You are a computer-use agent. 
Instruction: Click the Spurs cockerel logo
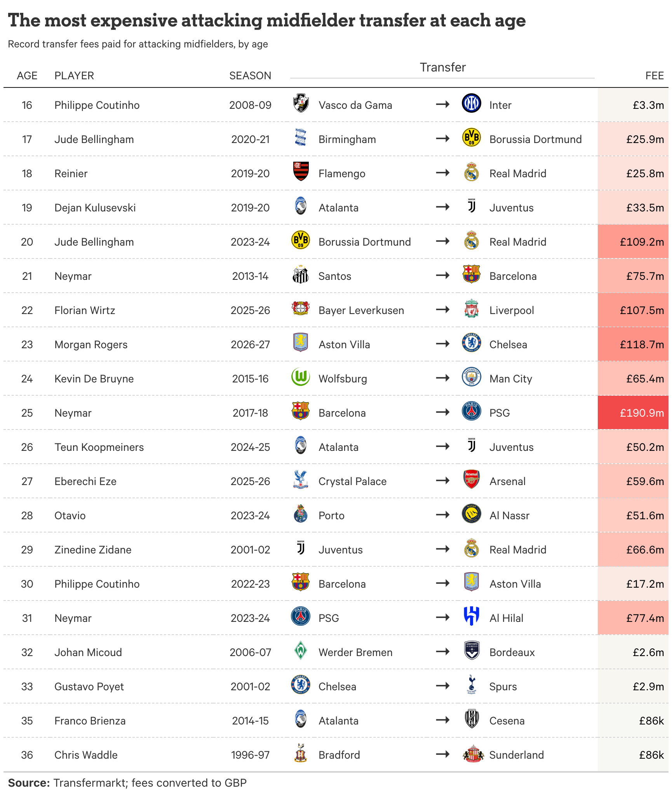click(471, 684)
